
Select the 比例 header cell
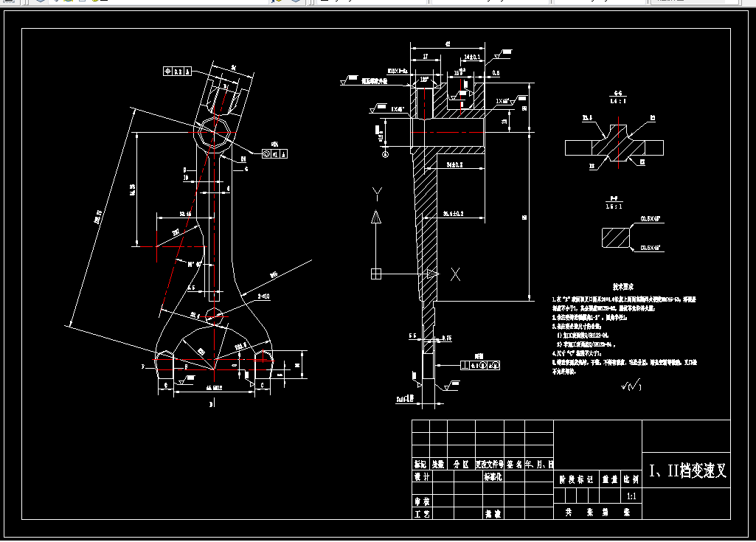[x=631, y=479]
